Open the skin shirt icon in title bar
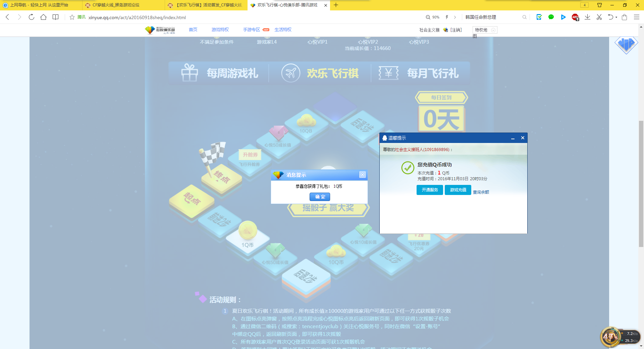The height and width of the screenshot is (349, 644). point(599,5)
